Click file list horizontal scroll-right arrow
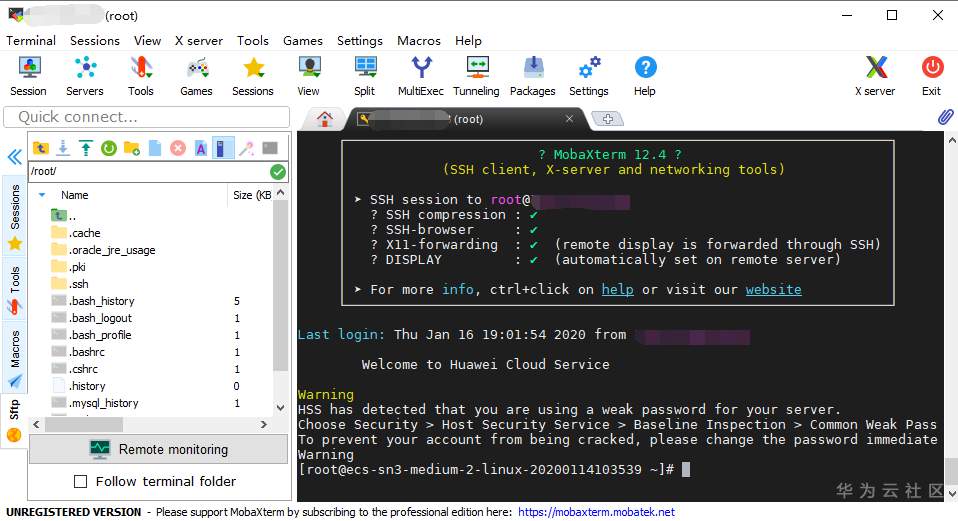Viewport: 958px width, 521px height. (264, 424)
